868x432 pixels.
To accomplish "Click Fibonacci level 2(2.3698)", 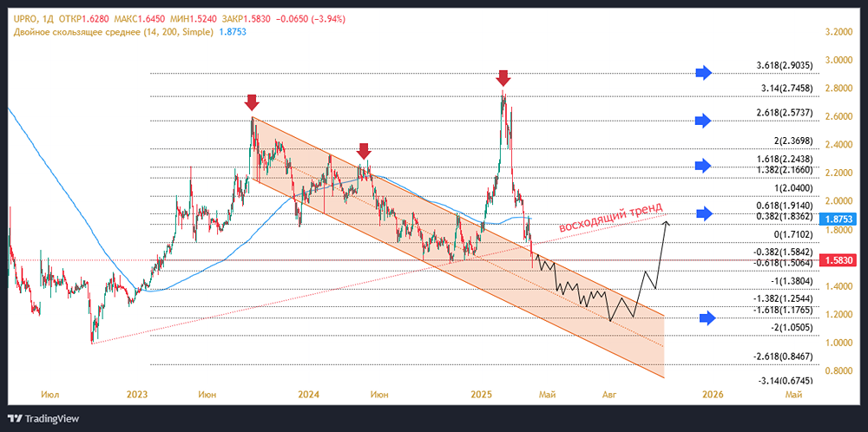I will (x=793, y=141).
